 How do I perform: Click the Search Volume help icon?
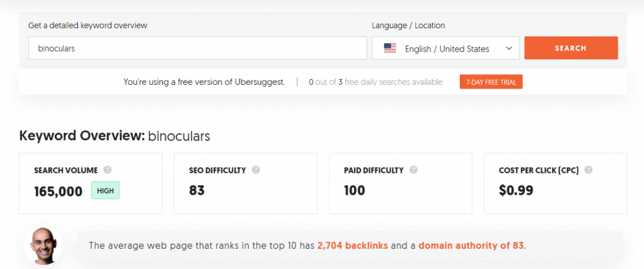108,170
